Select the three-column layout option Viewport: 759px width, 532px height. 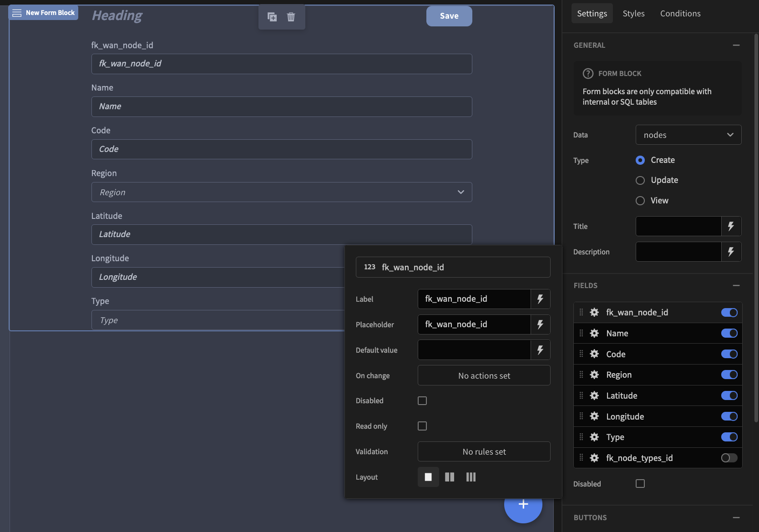pyautogui.click(x=471, y=477)
